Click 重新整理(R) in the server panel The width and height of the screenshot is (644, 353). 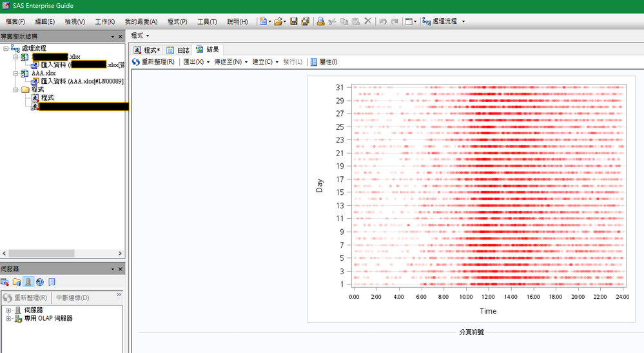pyautogui.click(x=26, y=298)
